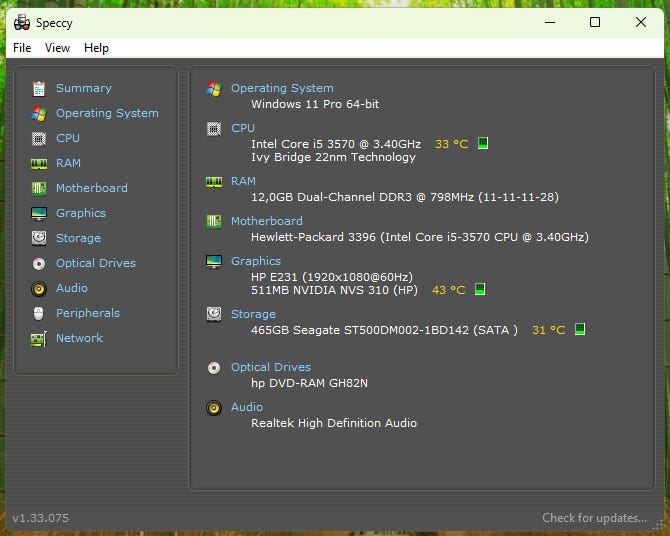670x536 pixels.
Task: Click the Peripherals mouse icon in sidebar
Action: [39, 313]
